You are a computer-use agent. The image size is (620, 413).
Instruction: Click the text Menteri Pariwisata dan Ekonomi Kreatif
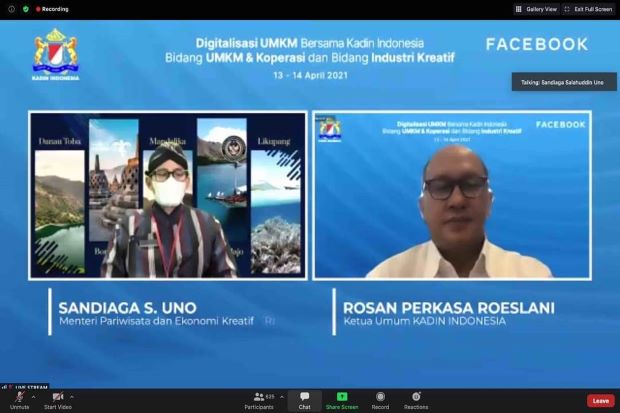(156, 321)
